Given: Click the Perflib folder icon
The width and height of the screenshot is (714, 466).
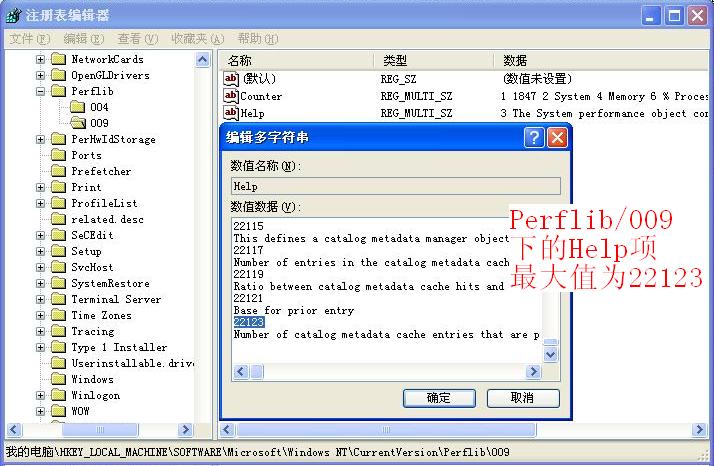Looking at the screenshot, I should point(59,91).
